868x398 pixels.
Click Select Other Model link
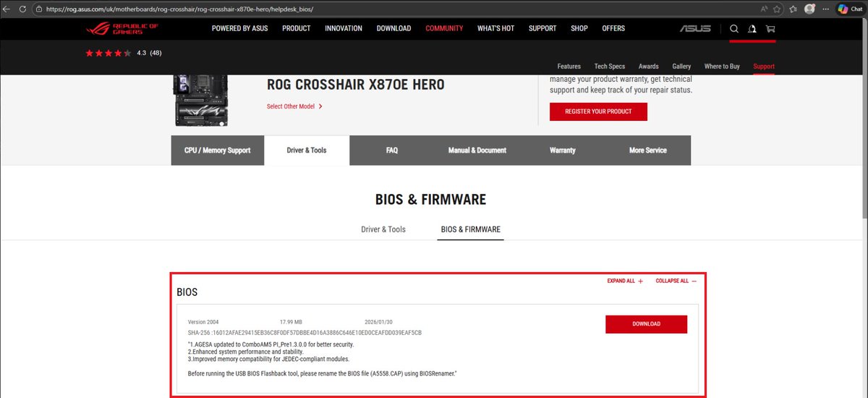[291, 106]
